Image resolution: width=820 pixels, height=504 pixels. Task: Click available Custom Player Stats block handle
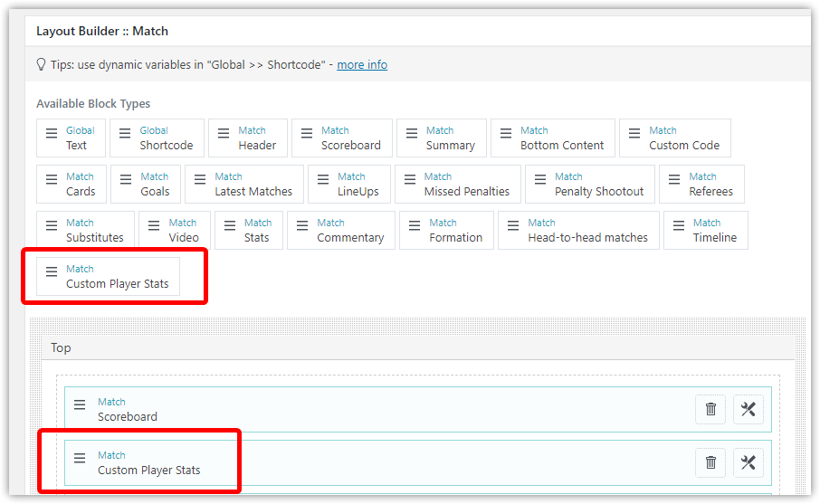coord(52,271)
